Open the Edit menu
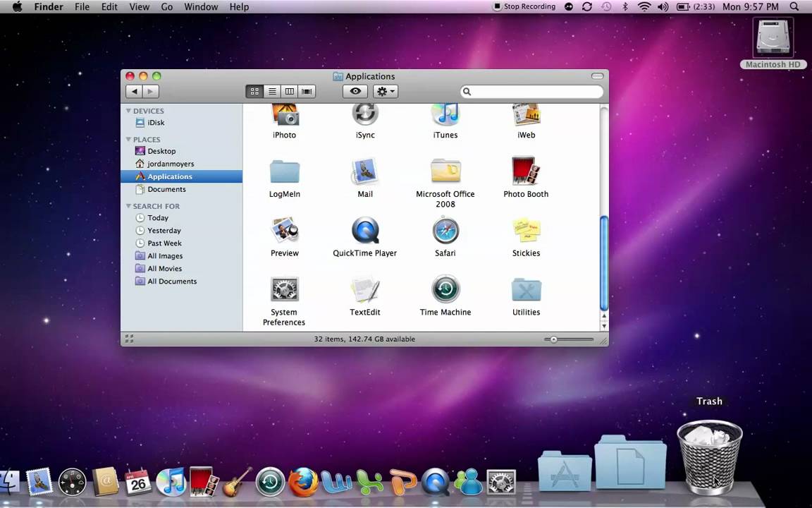 click(x=109, y=7)
